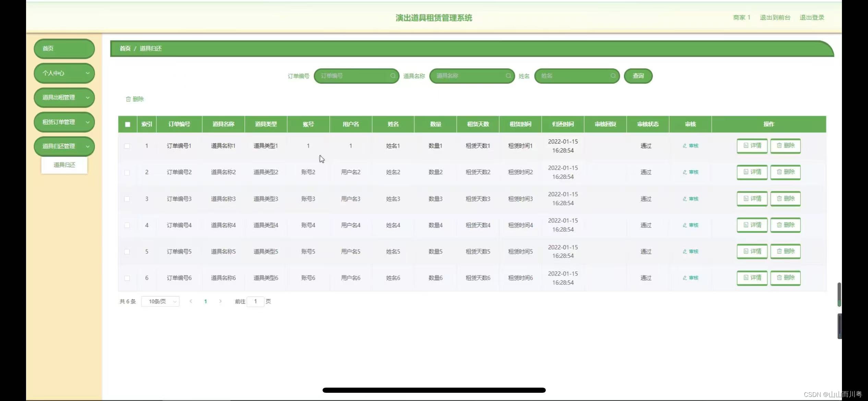Delete row 订单编号1 with 删除 button
This screenshot has height=401, width=868.
[x=785, y=146]
